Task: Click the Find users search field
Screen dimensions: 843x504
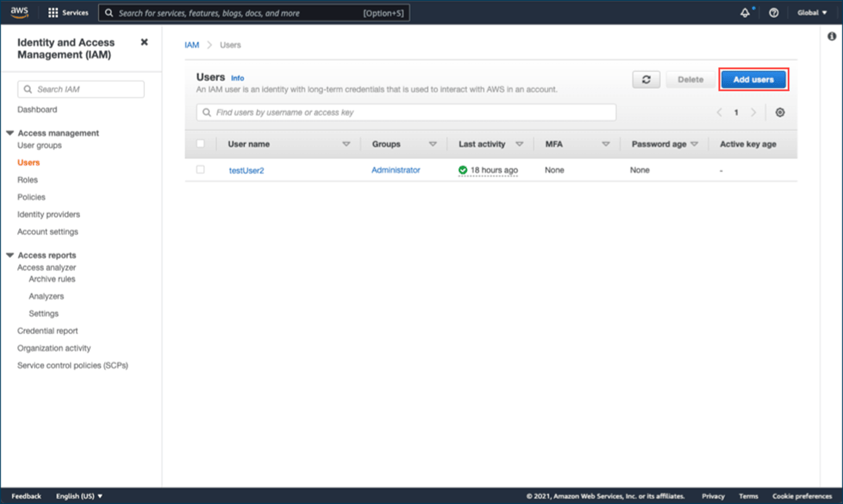Action: point(406,113)
